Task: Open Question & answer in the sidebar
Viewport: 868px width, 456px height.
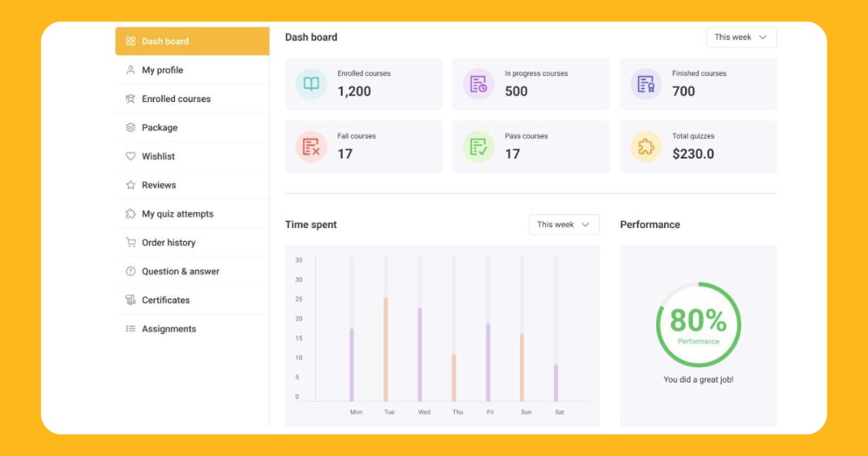Action: tap(192, 271)
